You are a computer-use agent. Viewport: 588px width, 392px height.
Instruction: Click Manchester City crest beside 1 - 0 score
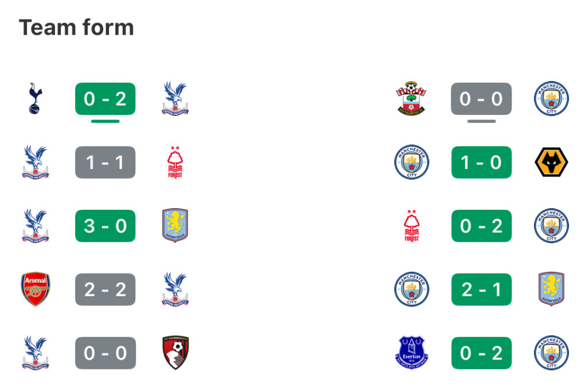[x=411, y=162]
